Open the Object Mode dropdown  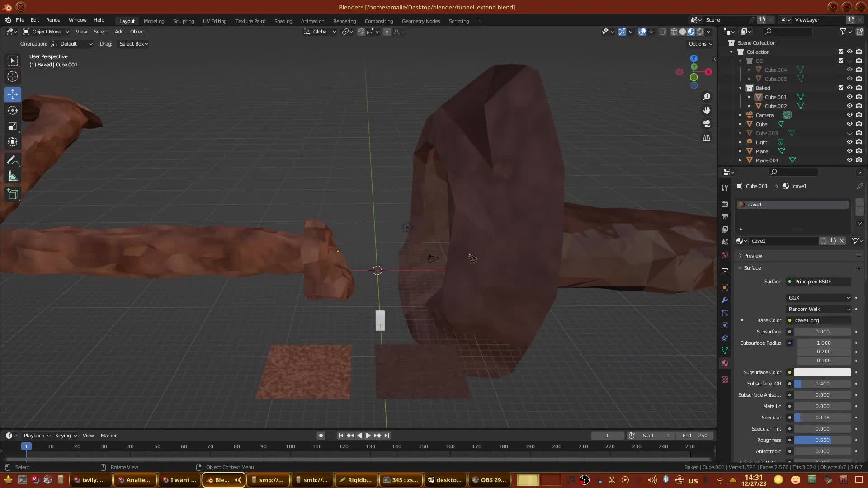point(46,32)
